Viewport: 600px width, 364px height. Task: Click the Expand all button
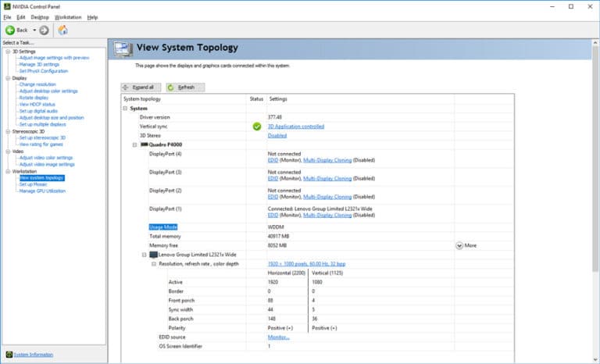(141, 87)
